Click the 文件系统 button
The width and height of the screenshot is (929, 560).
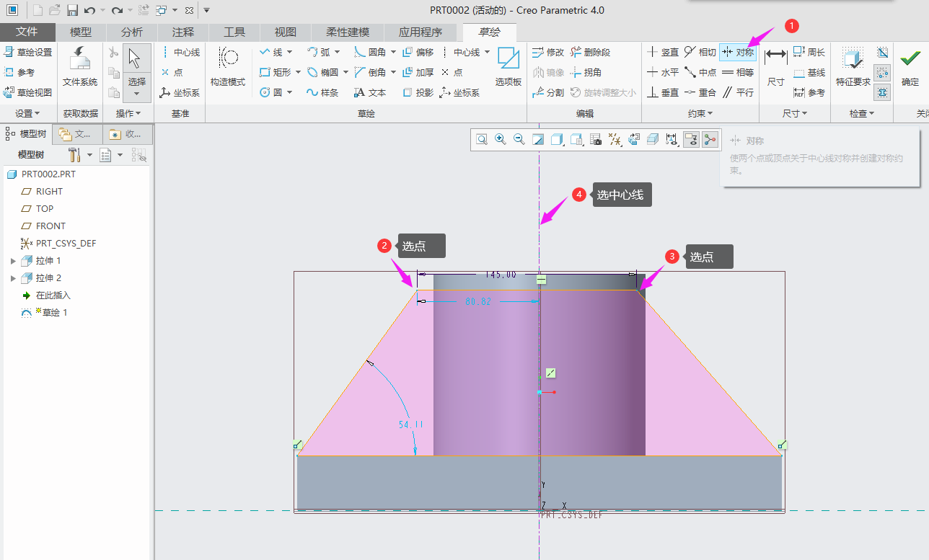pos(79,67)
